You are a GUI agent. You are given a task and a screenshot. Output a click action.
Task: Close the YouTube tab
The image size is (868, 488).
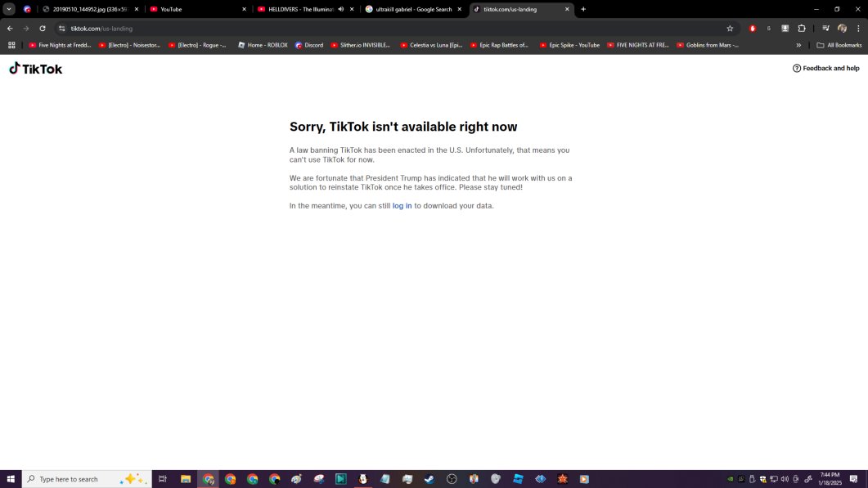[244, 10]
